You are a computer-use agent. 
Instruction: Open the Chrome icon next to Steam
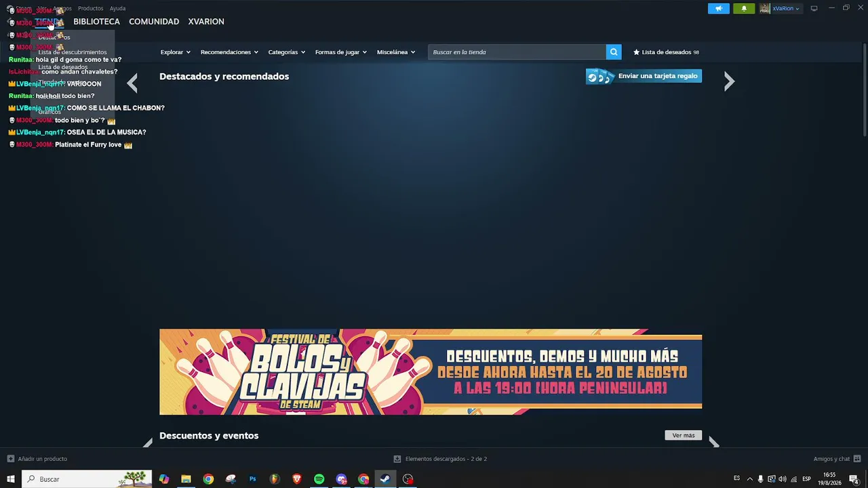click(363, 479)
